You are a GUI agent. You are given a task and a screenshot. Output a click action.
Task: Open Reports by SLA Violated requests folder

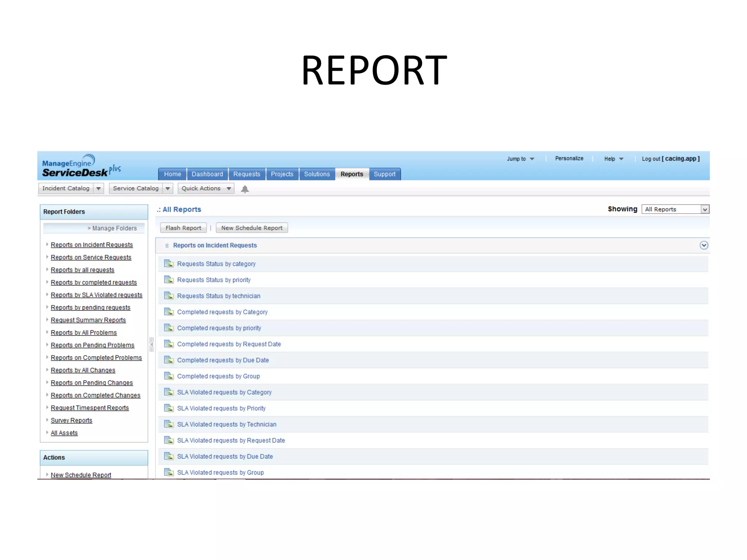[x=97, y=295]
